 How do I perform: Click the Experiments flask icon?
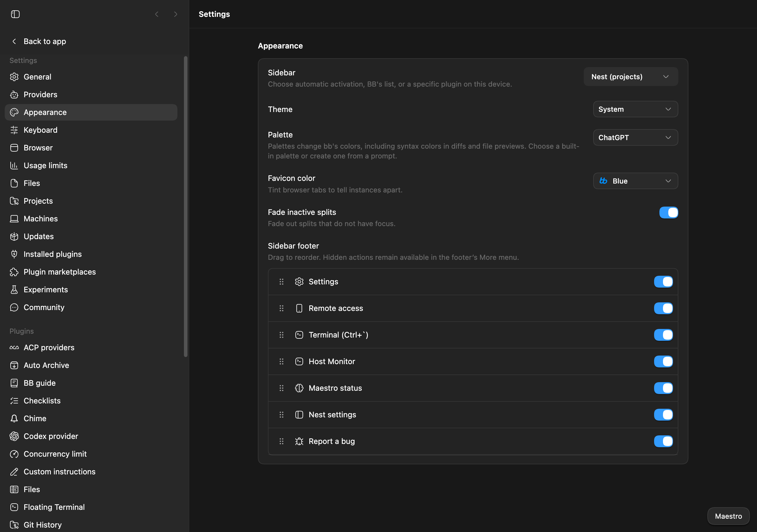(14, 290)
